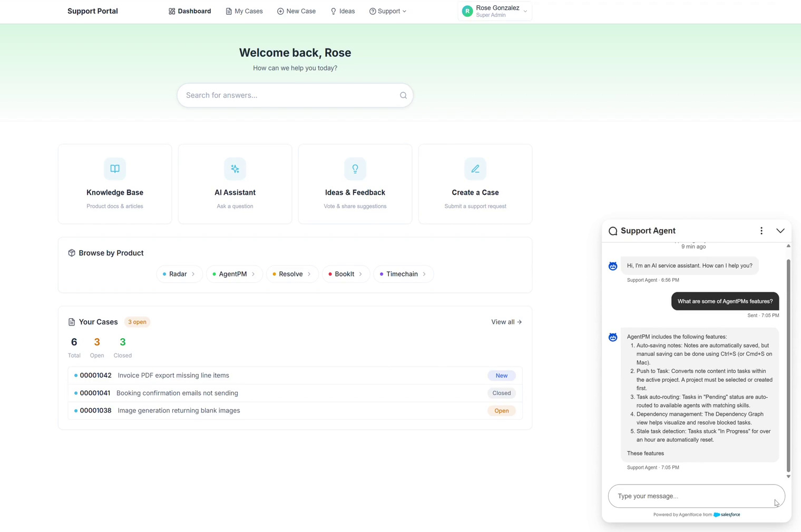Click the Ideas & Feedback card title
The image size is (801, 532).
coord(355,193)
